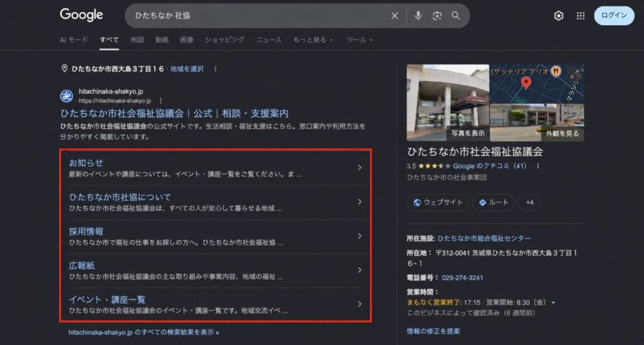Click the ウェブサイト button
The image size is (644, 345).
[438, 202]
